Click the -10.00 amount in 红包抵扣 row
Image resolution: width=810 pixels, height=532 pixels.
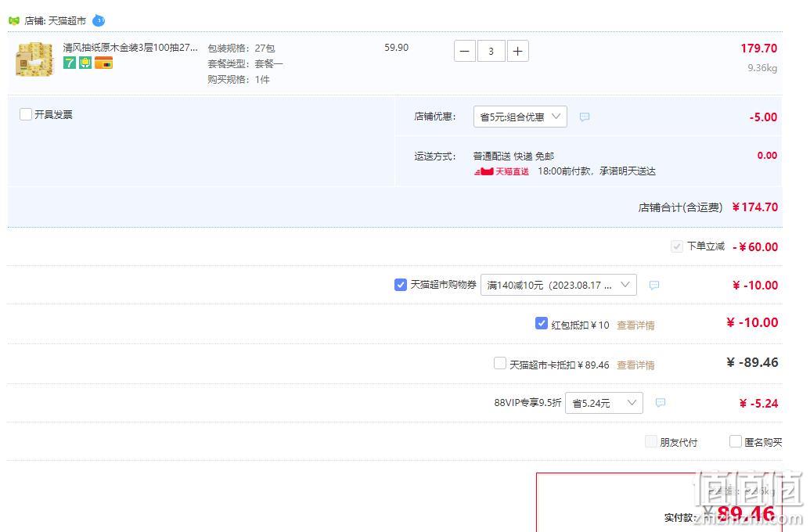point(752,323)
